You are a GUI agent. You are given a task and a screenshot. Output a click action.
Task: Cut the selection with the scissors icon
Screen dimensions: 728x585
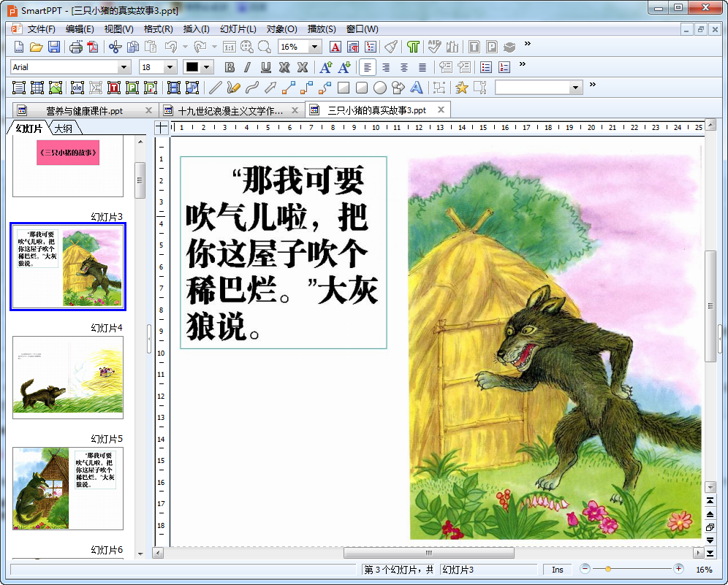[x=115, y=47]
